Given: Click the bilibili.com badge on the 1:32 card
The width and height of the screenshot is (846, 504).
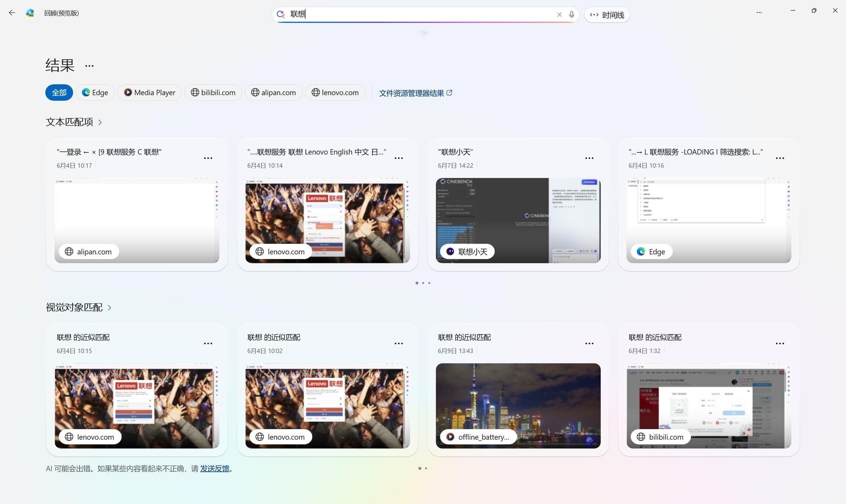Looking at the screenshot, I should coord(661,437).
